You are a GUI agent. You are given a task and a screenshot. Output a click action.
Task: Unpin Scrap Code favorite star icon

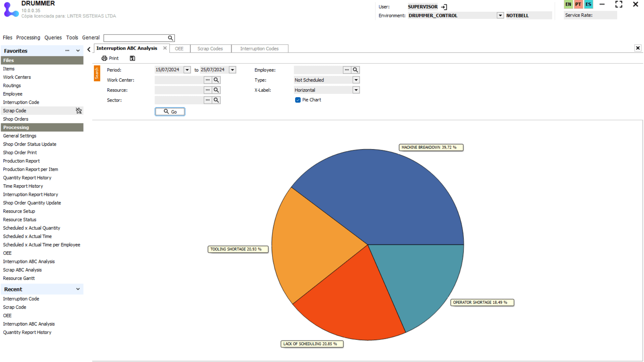tap(79, 111)
